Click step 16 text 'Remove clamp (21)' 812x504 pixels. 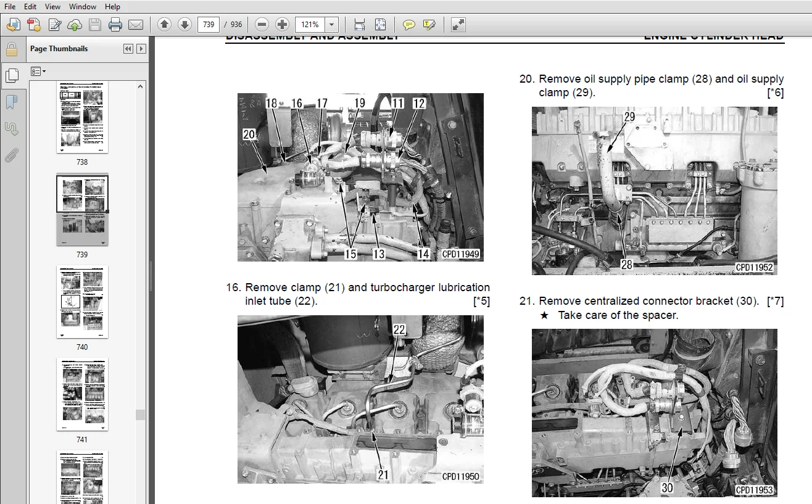[295, 287]
